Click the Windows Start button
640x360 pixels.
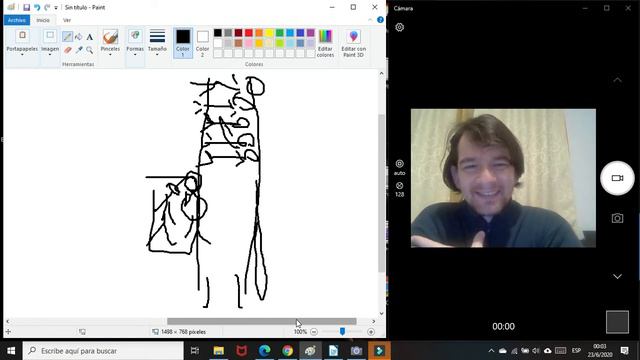11,351
